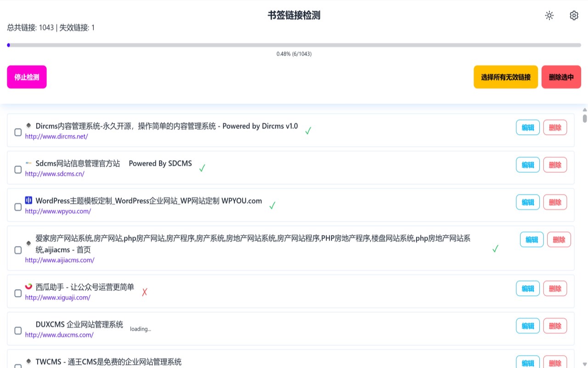Screen dimensions: 588x368
Task: Click the detection progress bar
Action: pos(294,45)
